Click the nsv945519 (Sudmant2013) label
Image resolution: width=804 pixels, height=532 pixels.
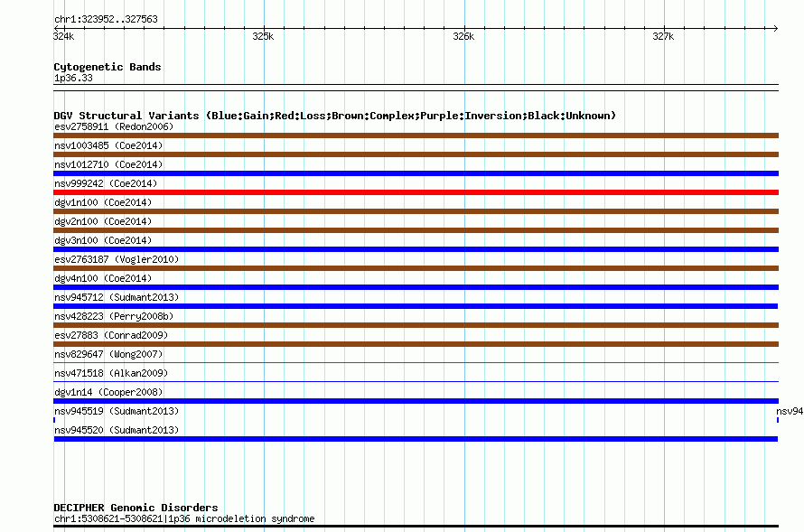(117, 411)
